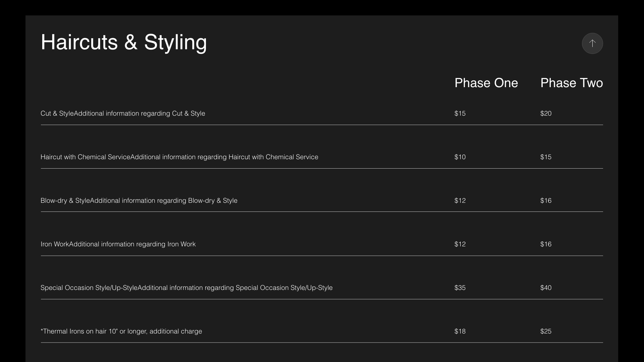This screenshot has width=644, height=362.
Task: Click the scroll-to-top arrow icon
Action: click(592, 43)
